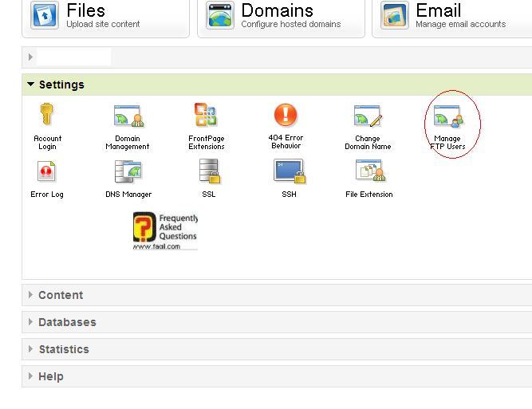Open the SSL certificate icon
Screen dimensions: 532x409
(x=209, y=172)
